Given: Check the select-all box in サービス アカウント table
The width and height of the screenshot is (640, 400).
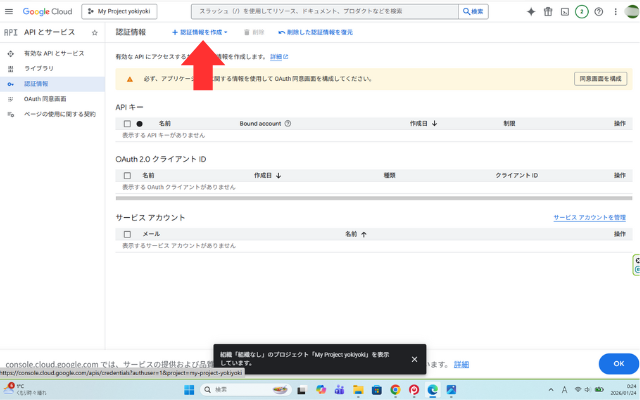Looking at the screenshot, I should tap(127, 233).
